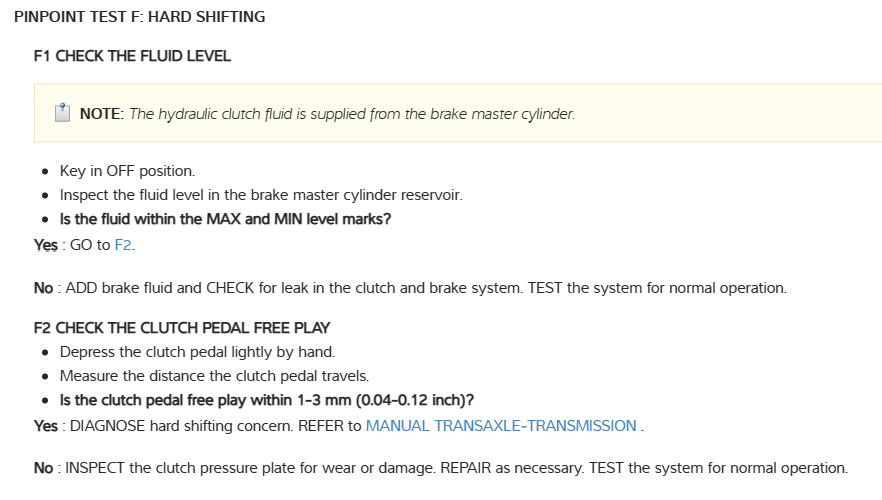Click the PINPOINT TEST F: HARD SHIFTING title

point(140,17)
